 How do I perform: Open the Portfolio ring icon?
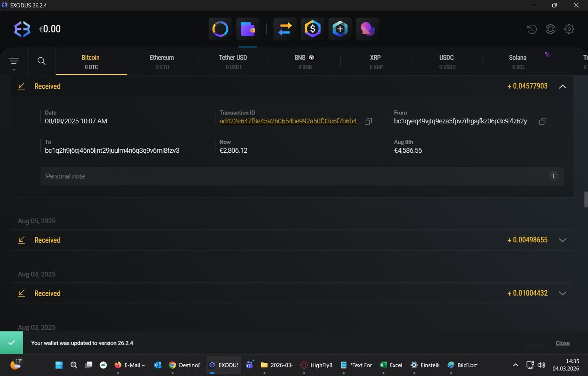(220, 29)
